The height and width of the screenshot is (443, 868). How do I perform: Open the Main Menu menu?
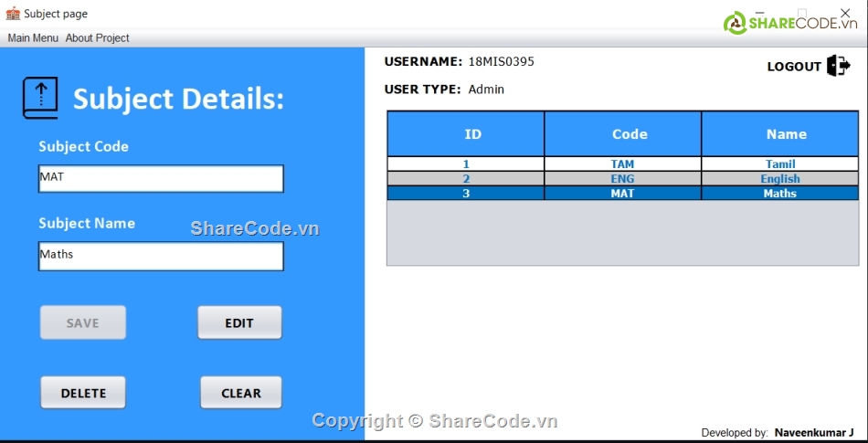33,38
